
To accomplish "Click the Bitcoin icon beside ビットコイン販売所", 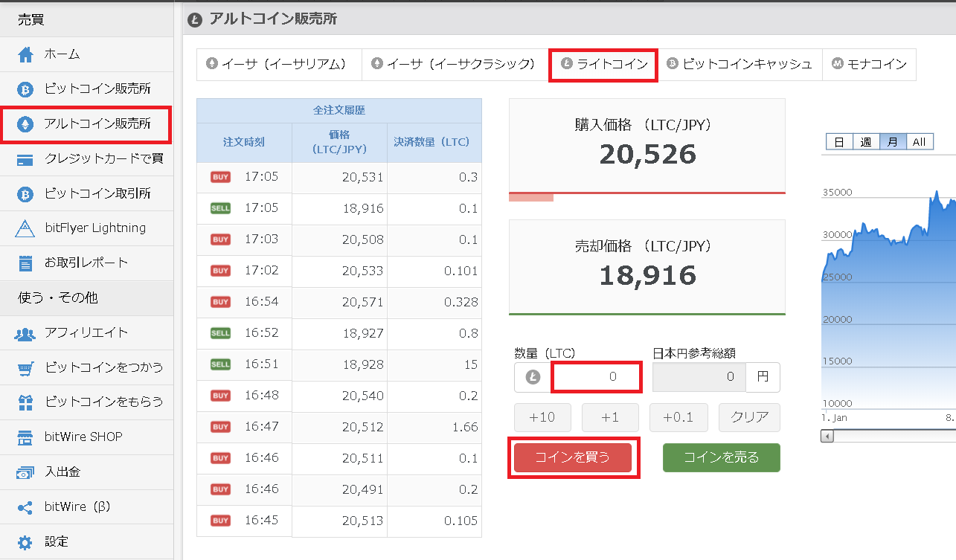I will pyautogui.click(x=25, y=89).
